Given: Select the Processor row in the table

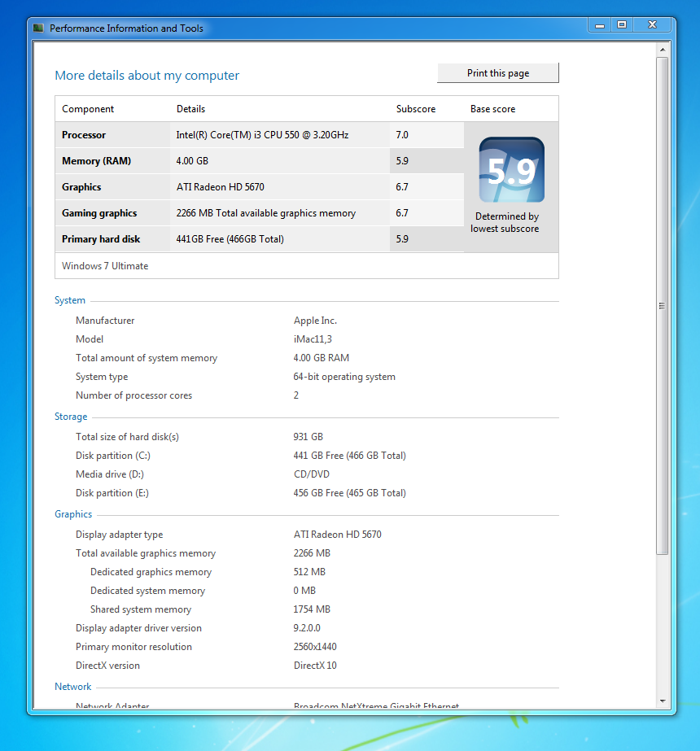Looking at the screenshot, I should coord(84,135).
